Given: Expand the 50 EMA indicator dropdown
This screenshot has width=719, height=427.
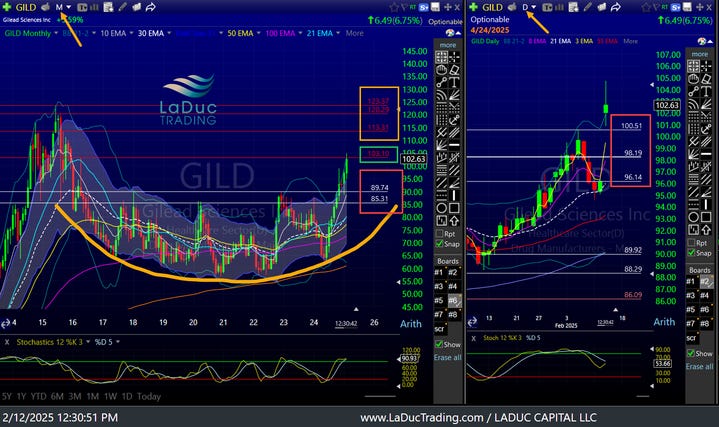Looking at the screenshot, I should 259,33.
